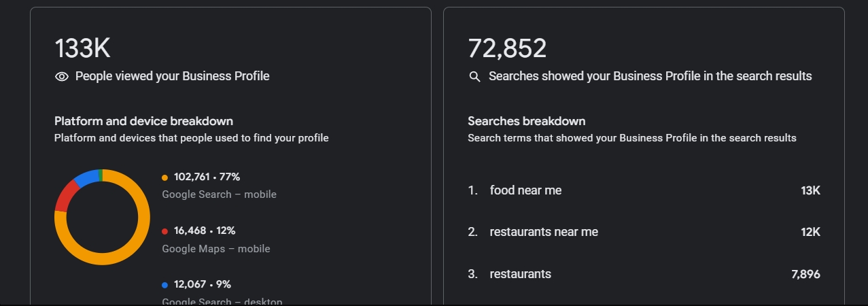Screen dimensions: 868x306
Task: Click the "102,761 • 77%" legend entry
Action: [x=207, y=177]
